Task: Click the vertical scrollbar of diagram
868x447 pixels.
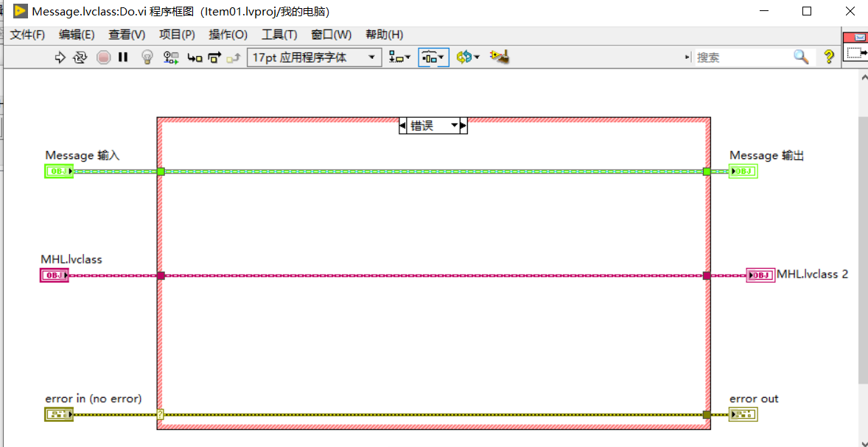Action: [863, 249]
